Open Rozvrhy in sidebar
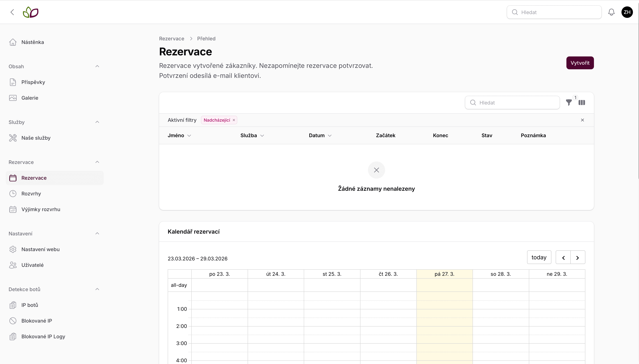 pos(31,193)
